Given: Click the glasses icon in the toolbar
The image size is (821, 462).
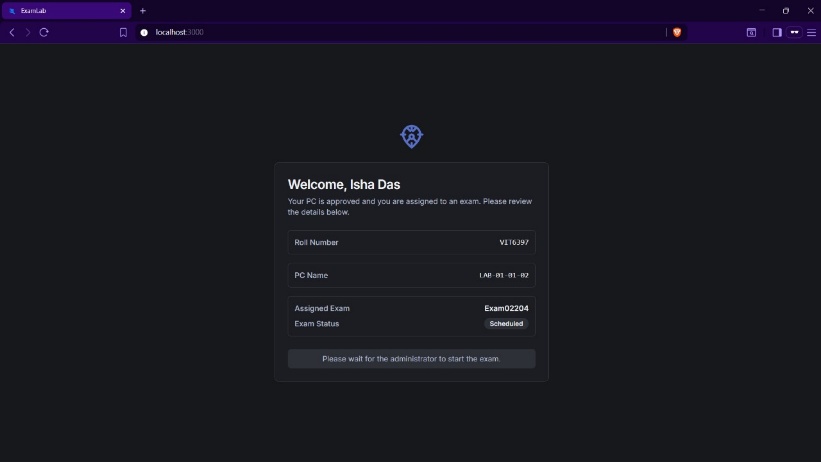Looking at the screenshot, I should point(794,32).
